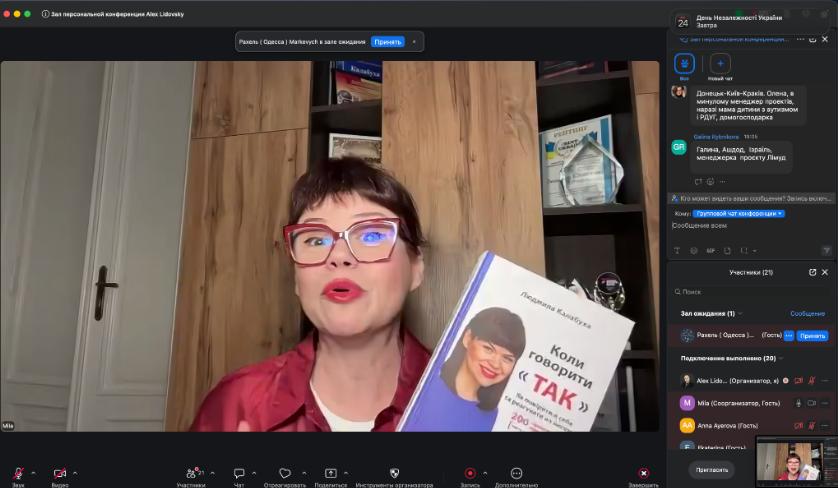Click the calendar notification День Незалежності України

[751, 21]
